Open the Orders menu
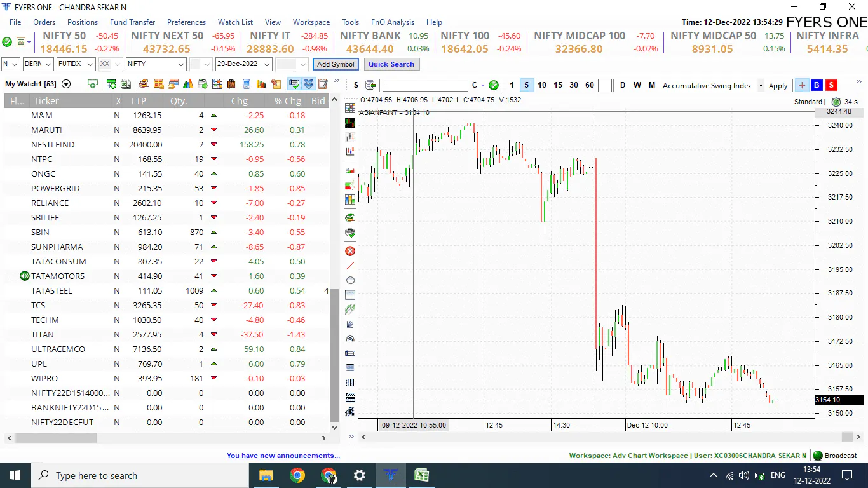 pos(44,22)
